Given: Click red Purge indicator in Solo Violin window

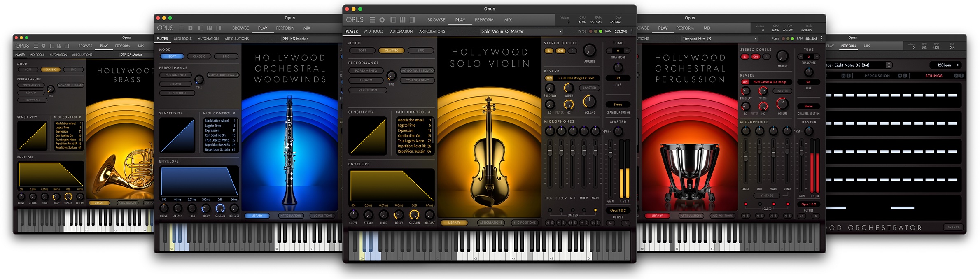Looking at the screenshot, I should [591, 31].
